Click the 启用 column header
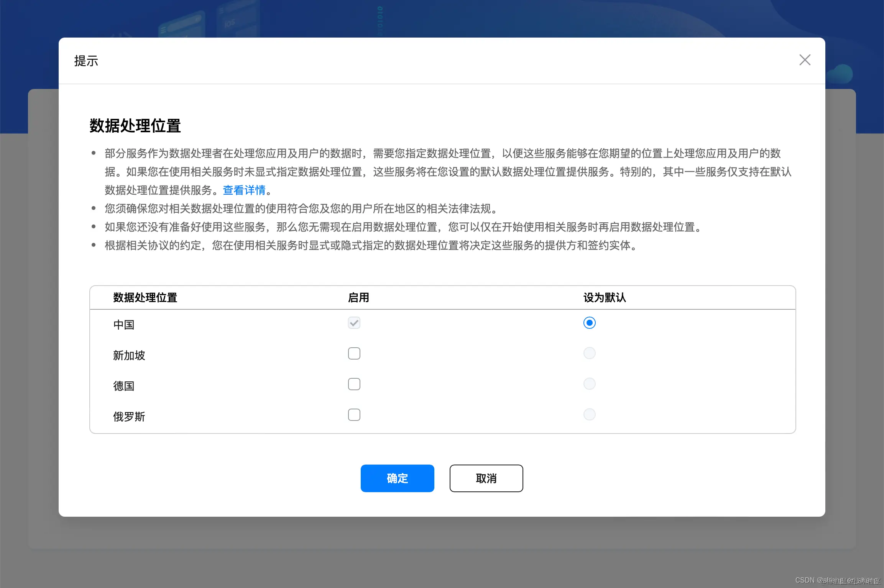The width and height of the screenshot is (884, 588). (358, 297)
